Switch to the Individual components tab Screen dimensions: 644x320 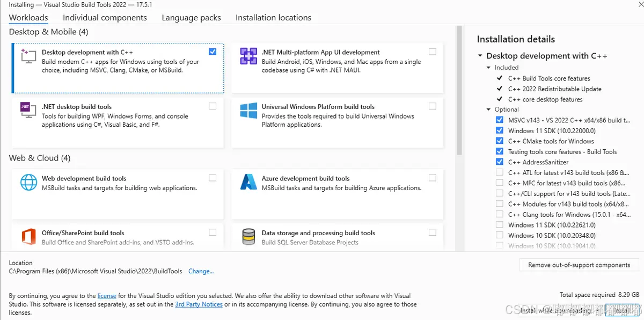105,18
